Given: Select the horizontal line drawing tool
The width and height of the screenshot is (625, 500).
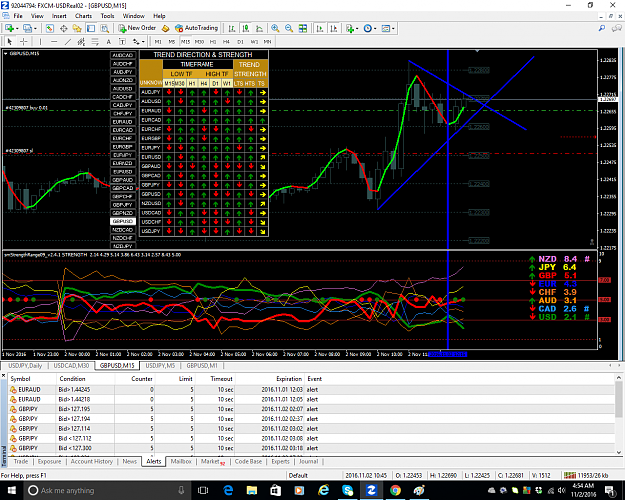Looking at the screenshot, I should click(54, 41).
